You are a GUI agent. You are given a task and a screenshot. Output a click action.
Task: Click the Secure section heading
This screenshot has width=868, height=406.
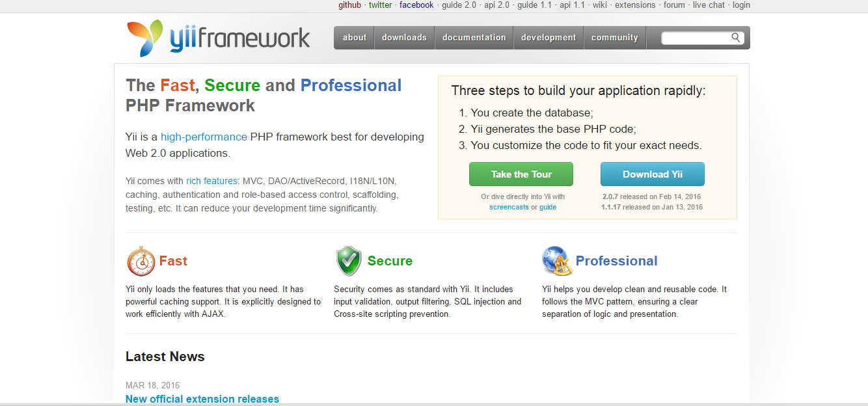390,261
